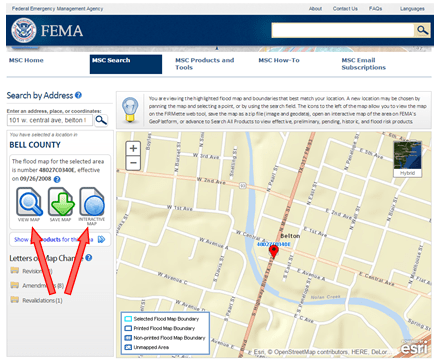The height and width of the screenshot is (364, 437).
Task: Expand the Amendments folder
Action: [x=14, y=285]
